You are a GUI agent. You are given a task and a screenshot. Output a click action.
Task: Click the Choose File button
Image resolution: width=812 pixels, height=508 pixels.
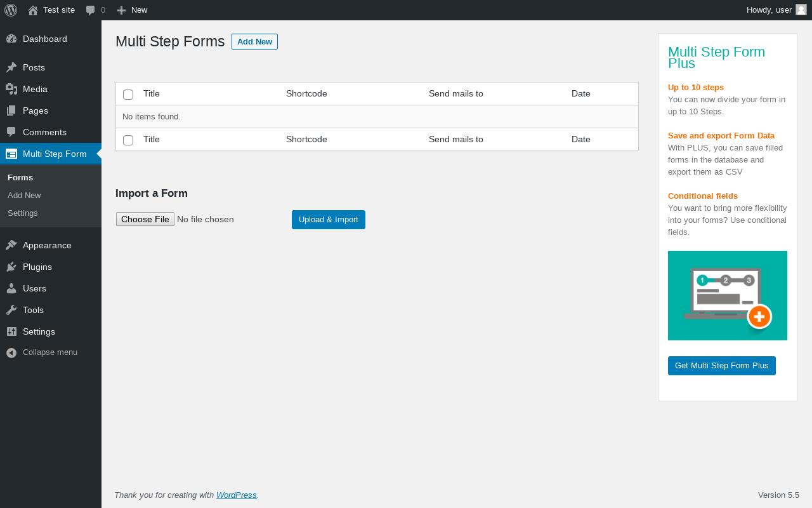coord(145,219)
